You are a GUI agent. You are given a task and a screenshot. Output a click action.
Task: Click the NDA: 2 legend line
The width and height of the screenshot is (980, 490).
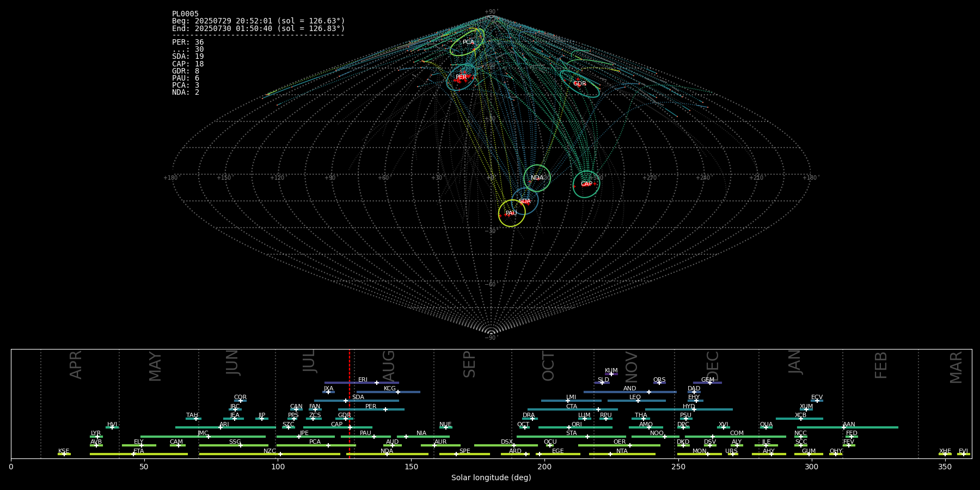[x=186, y=93]
